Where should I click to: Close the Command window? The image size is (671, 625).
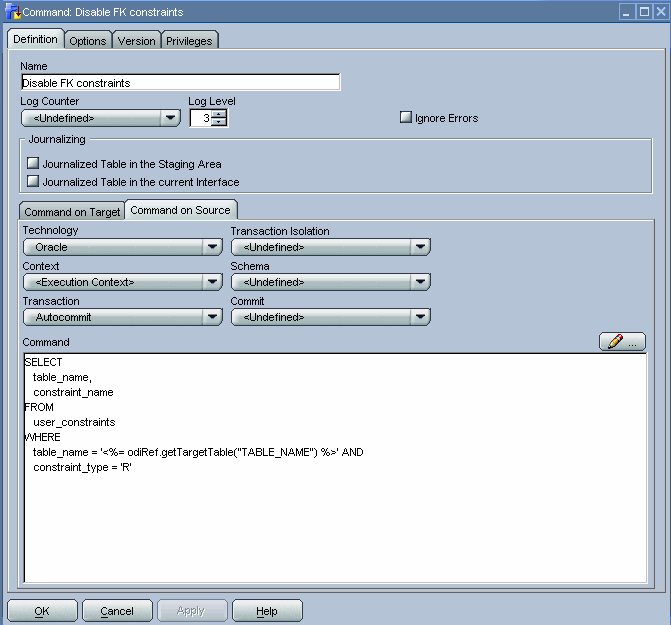pos(661,12)
